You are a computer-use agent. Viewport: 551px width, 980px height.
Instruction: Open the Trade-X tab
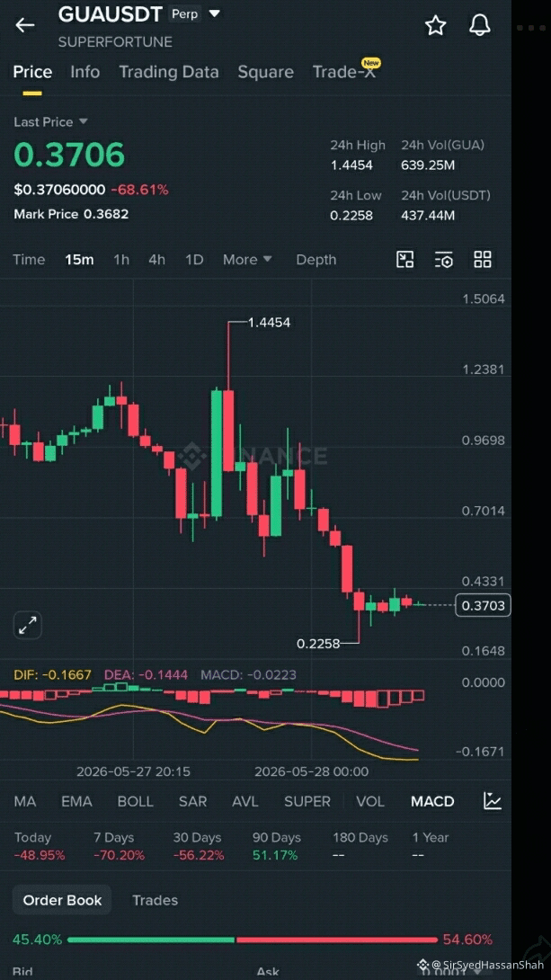point(344,72)
